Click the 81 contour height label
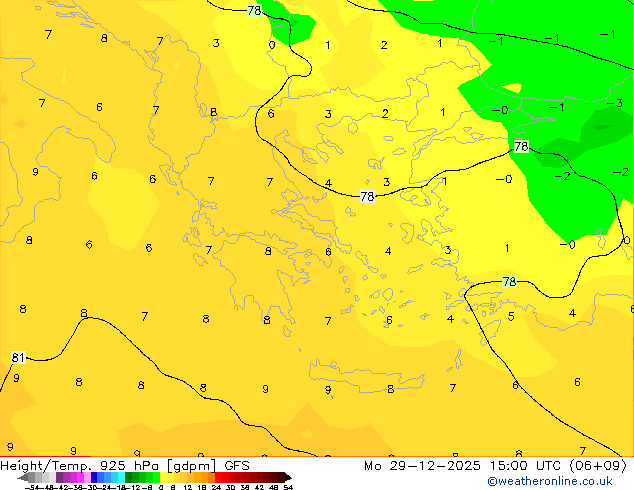 coord(18,357)
